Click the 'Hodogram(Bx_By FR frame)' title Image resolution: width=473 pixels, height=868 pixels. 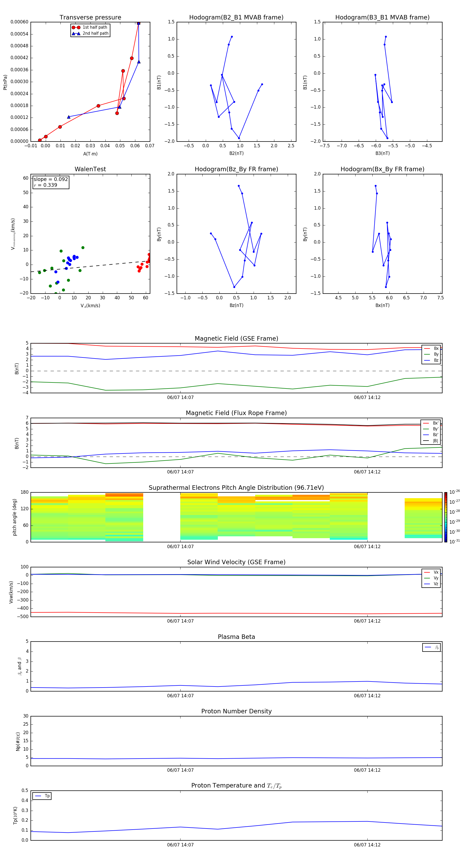[382, 169]
